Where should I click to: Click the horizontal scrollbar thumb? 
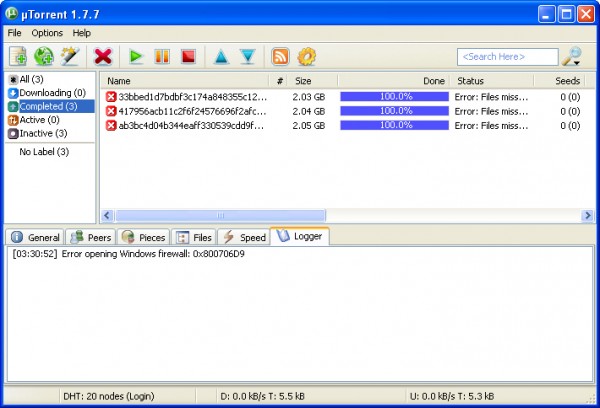click(x=220, y=215)
